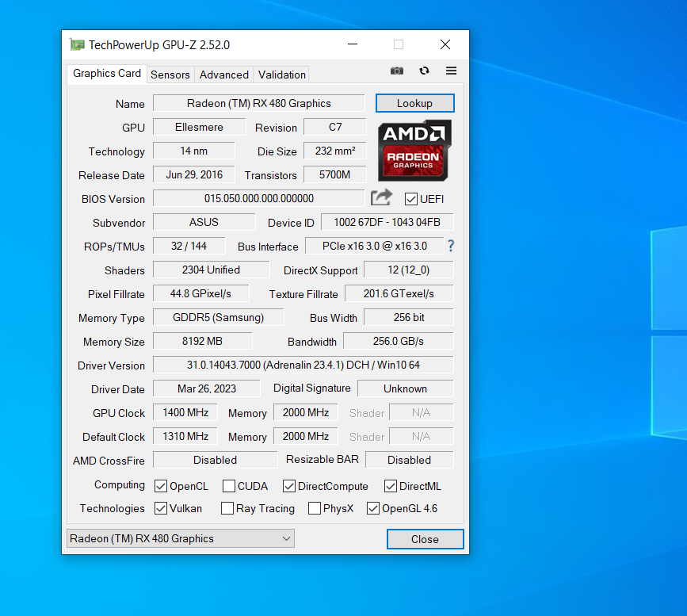
Task: Enable the CUDA checkbox
Action: (x=229, y=486)
